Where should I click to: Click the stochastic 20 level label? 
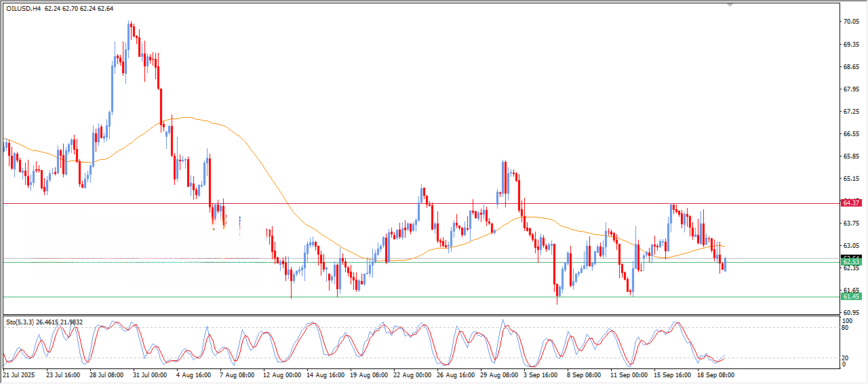click(844, 356)
